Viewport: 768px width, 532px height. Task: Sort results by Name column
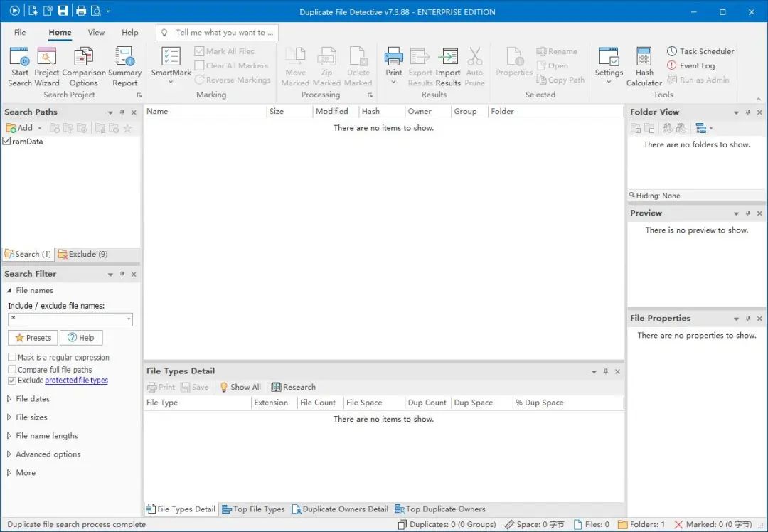tap(205, 111)
